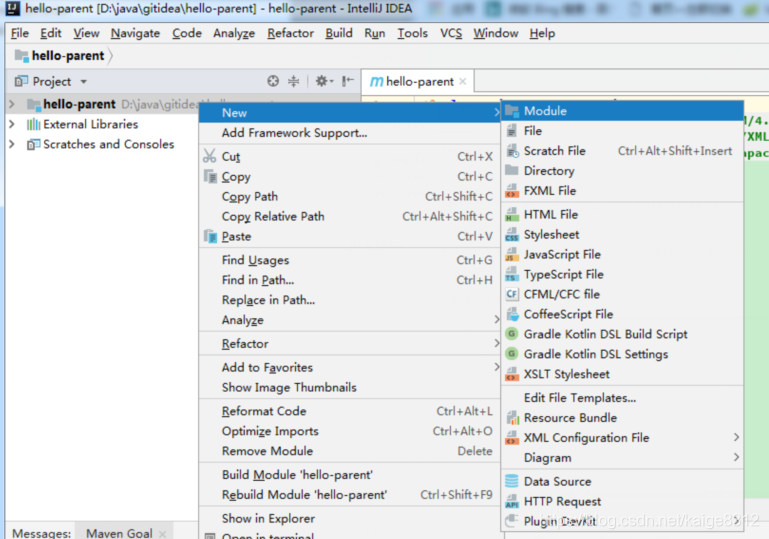Screen dimensions: 769x539
Task: Click the hide Project panel icon
Action: [347, 81]
